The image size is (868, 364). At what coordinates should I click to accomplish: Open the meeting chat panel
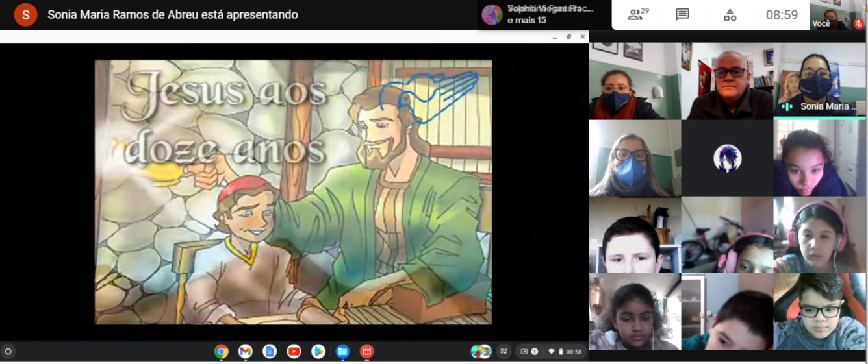pyautogui.click(x=682, y=15)
